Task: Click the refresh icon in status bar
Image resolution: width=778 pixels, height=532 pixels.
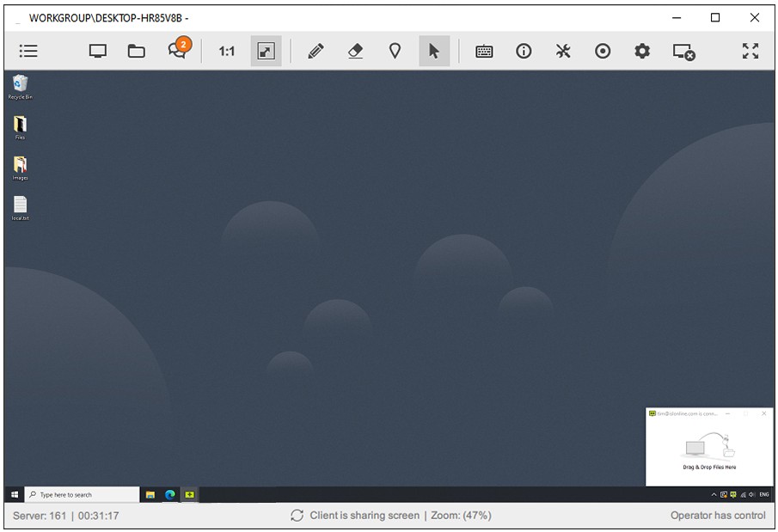Action: (297, 516)
